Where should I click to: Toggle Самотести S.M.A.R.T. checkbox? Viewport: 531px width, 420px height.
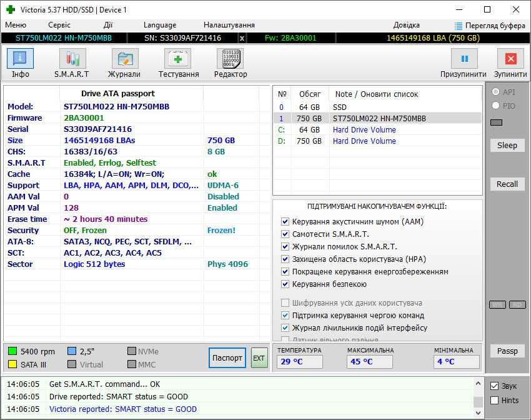click(285, 234)
